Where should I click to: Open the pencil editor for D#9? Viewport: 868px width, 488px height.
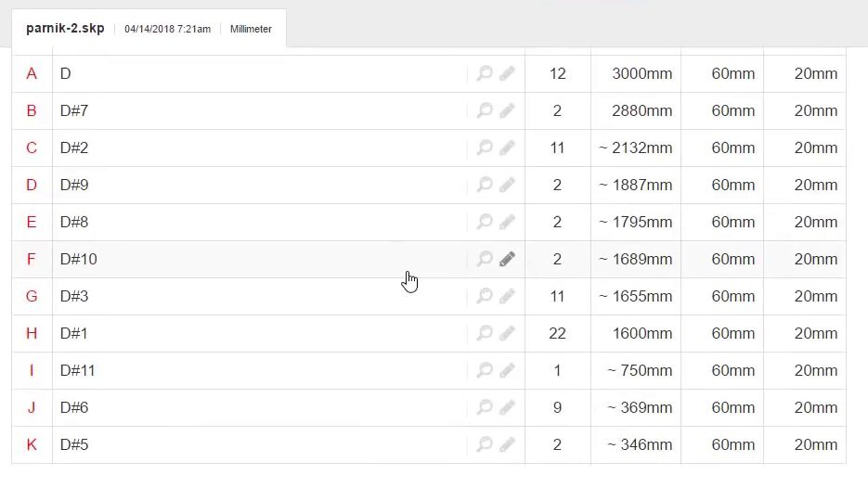coord(507,185)
